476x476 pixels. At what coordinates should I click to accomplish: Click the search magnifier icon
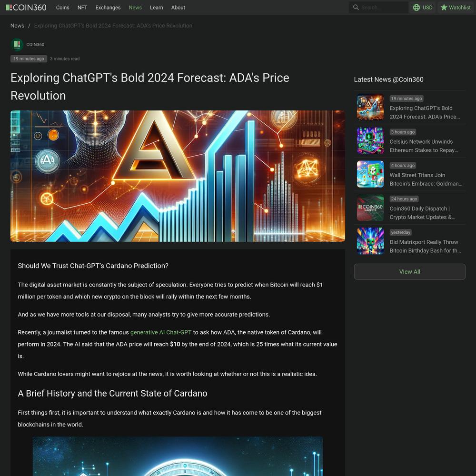[356, 7]
